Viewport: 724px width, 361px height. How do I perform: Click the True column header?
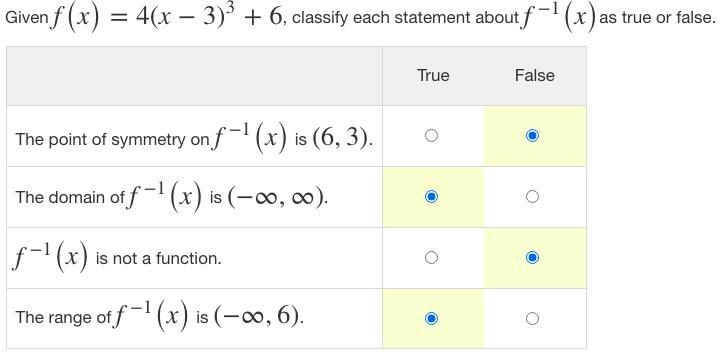433,75
